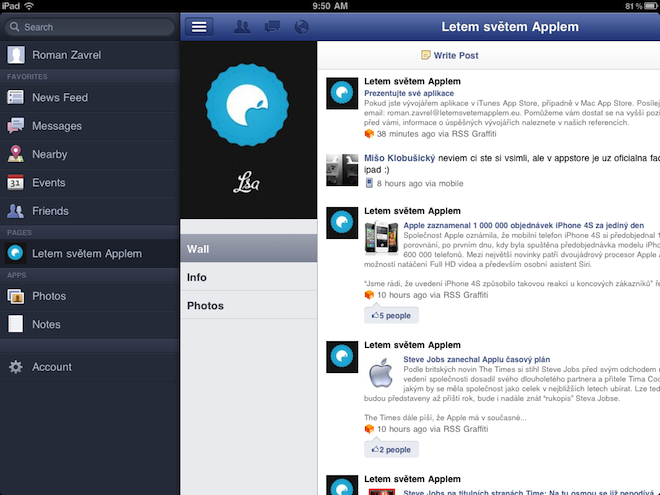The height and width of the screenshot is (495, 660).
Task: Select the Info tab
Action: click(x=248, y=277)
